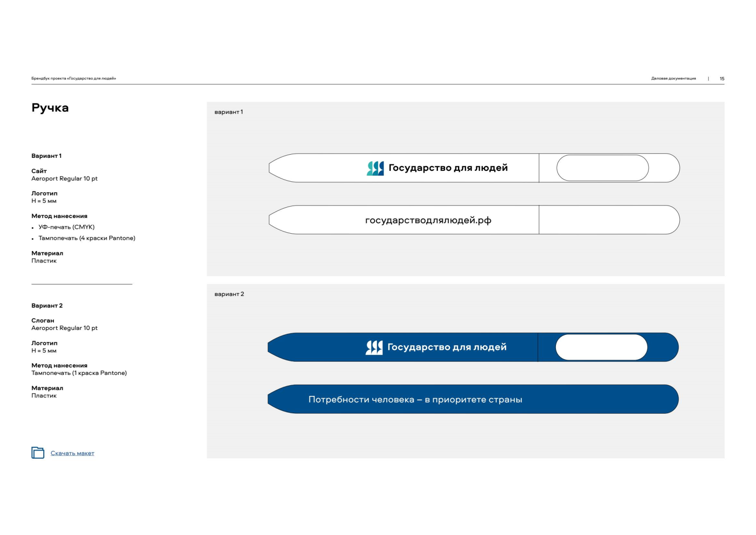Image resolution: width=756 pixels, height=535 pixels.
Task: Click the Ручка page heading
Action: click(x=50, y=108)
